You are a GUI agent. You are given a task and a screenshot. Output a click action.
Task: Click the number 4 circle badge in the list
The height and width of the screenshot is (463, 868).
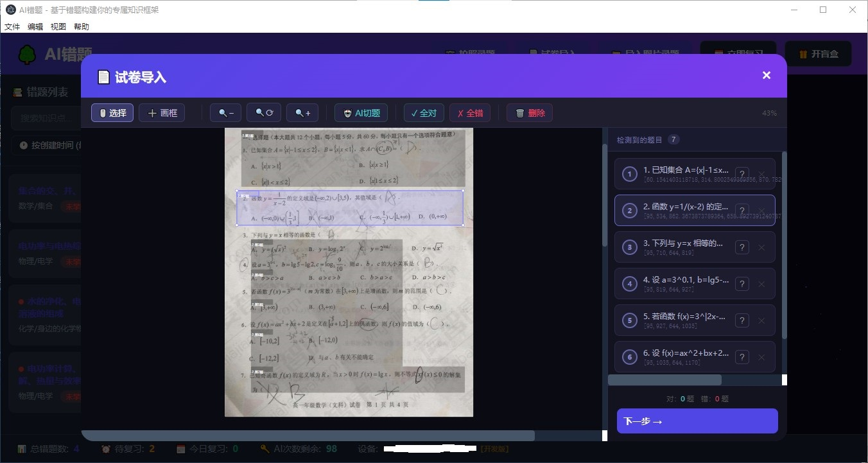[629, 284]
